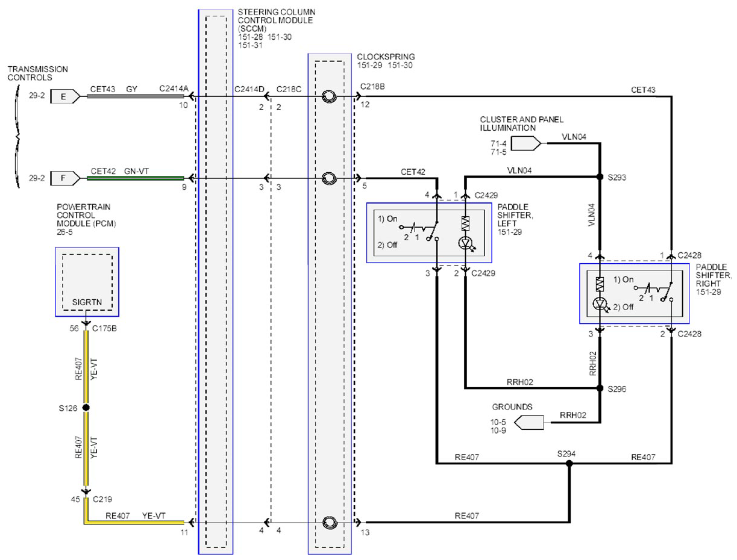Click the left paddle shifter switch contact
Image resolution: width=737 pixels, height=560 pixels.
pos(422,232)
